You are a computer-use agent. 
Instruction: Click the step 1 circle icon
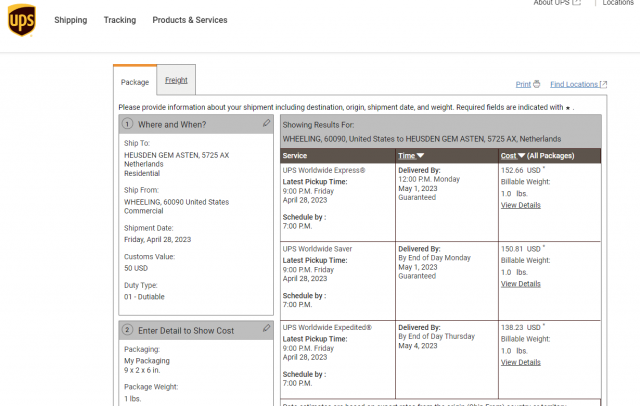(127, 124)
